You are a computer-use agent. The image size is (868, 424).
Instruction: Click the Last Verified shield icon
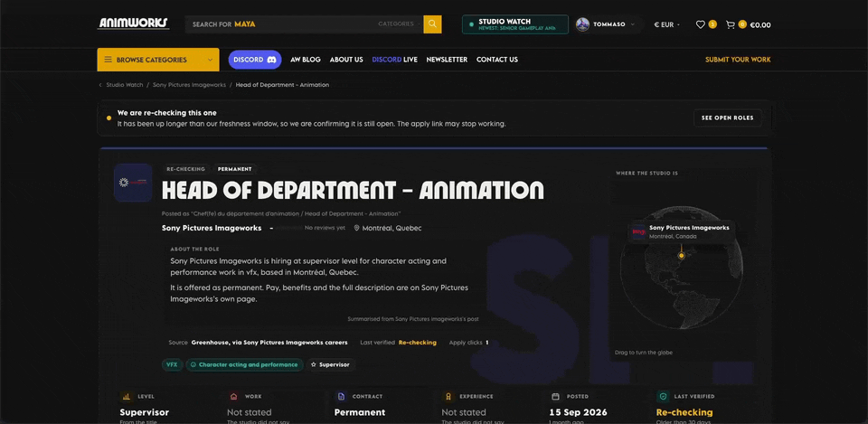coord(662,396)
